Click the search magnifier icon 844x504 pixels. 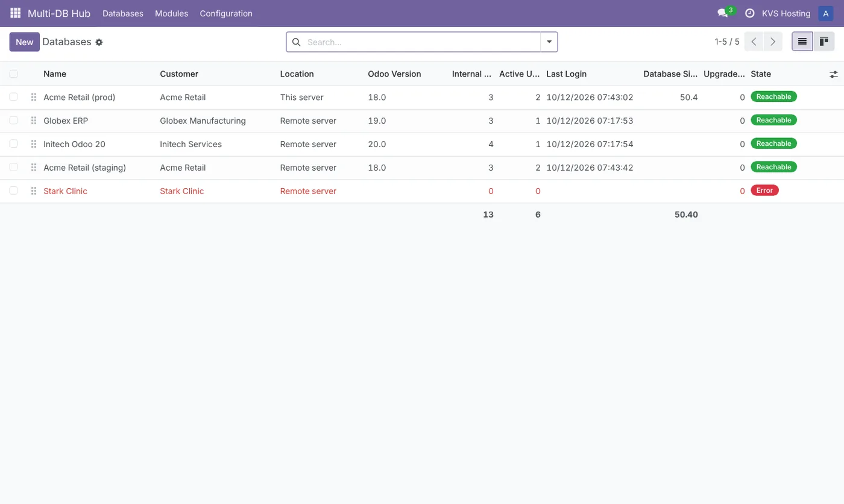[296, 42]
